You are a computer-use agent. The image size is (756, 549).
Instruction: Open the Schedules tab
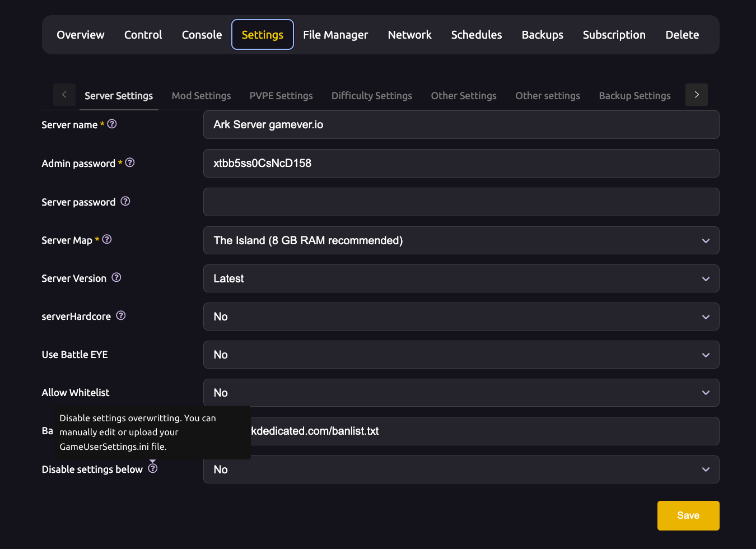[x=477, y=35]
